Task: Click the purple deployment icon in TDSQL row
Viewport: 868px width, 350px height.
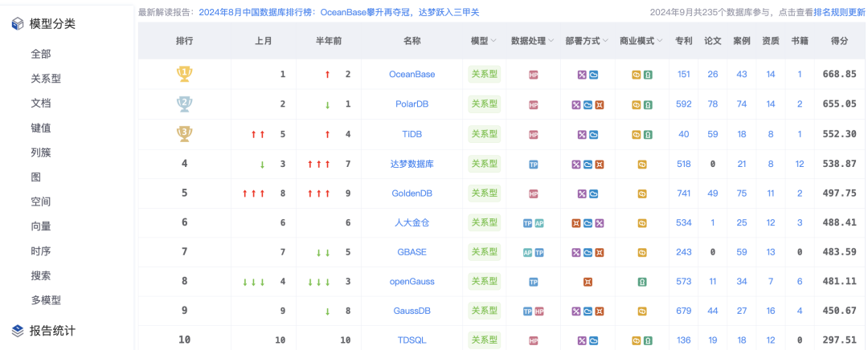Action: (582, 340)
